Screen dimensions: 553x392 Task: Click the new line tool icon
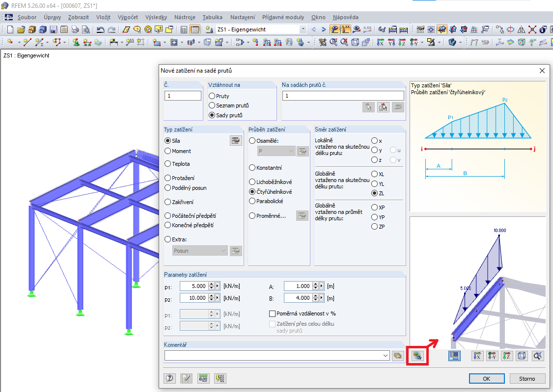(x=27, y=42)
